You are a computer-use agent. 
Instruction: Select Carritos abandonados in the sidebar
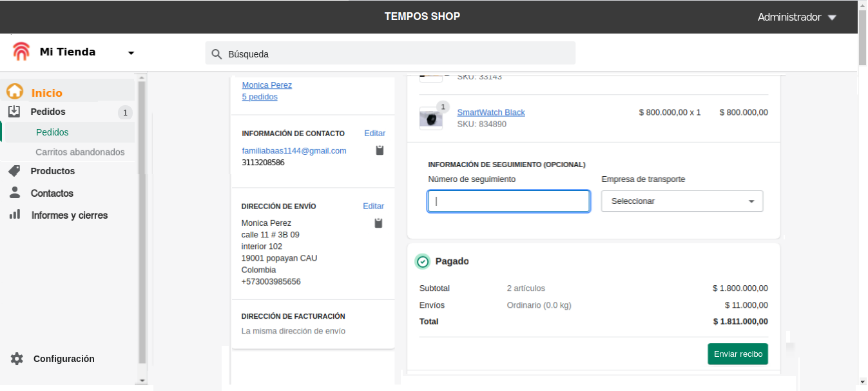click(80, 152)
